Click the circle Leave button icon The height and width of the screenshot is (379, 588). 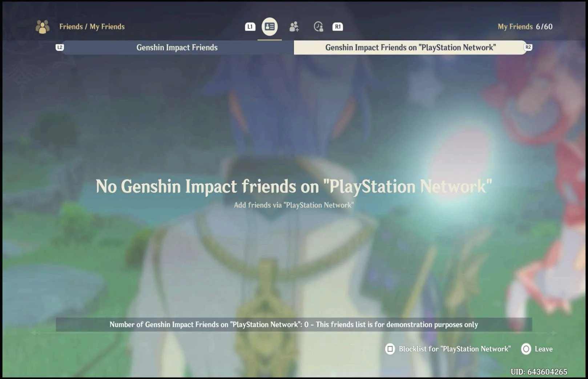click(x=526, y=349)
